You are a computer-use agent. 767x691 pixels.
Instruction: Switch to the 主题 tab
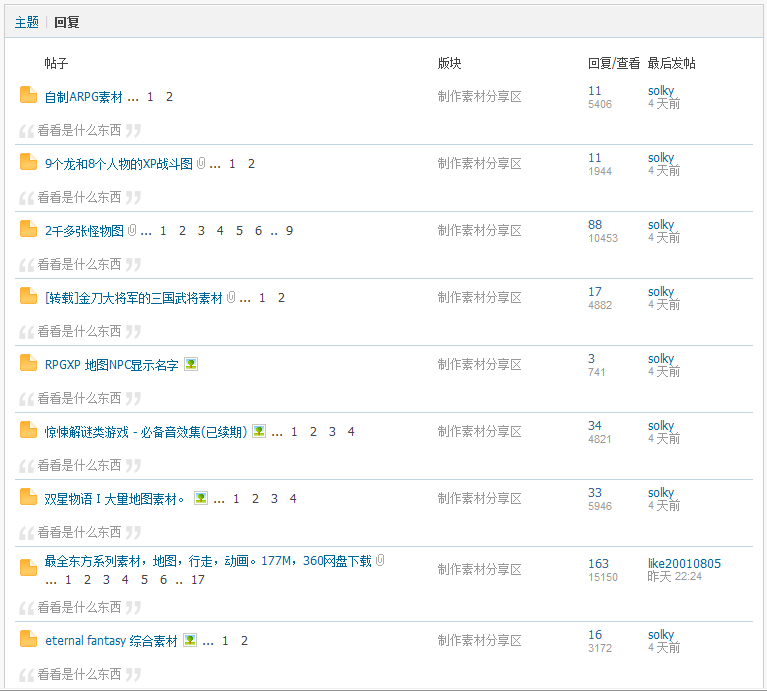26,22
